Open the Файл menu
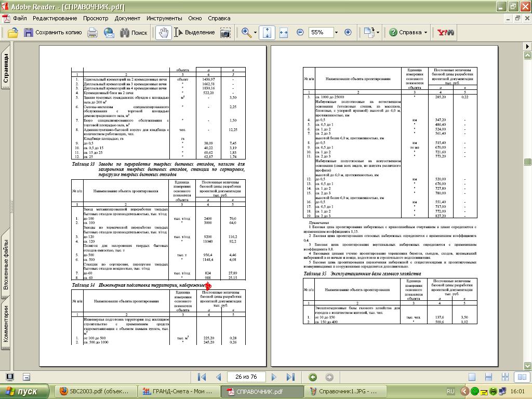The height and width of the screenshot is (399, 532). point(20,18)
